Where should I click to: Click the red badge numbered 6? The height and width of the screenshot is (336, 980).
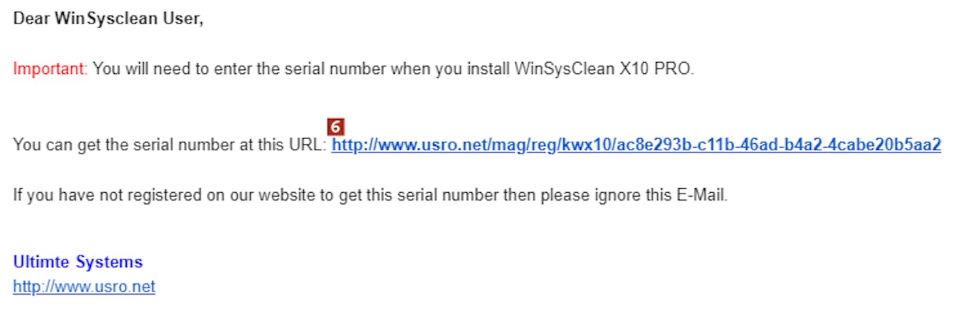pos(336,127)
